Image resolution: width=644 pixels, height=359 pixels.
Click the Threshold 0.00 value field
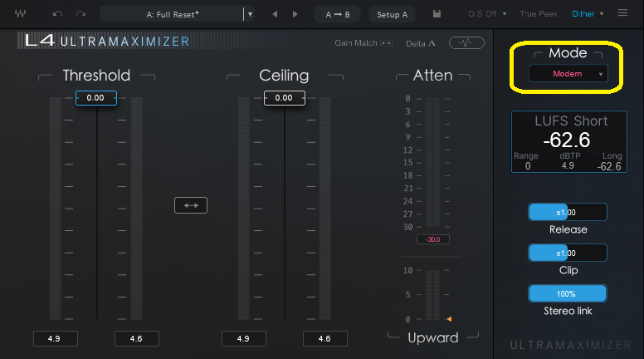pyautogui.click(x=95, y=98)
